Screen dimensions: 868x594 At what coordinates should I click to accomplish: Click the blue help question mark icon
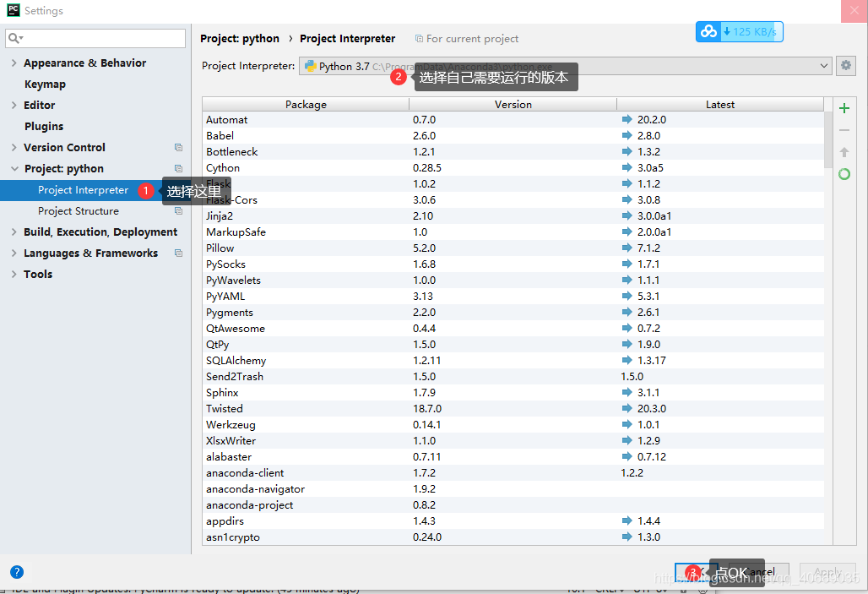[17, 572]
